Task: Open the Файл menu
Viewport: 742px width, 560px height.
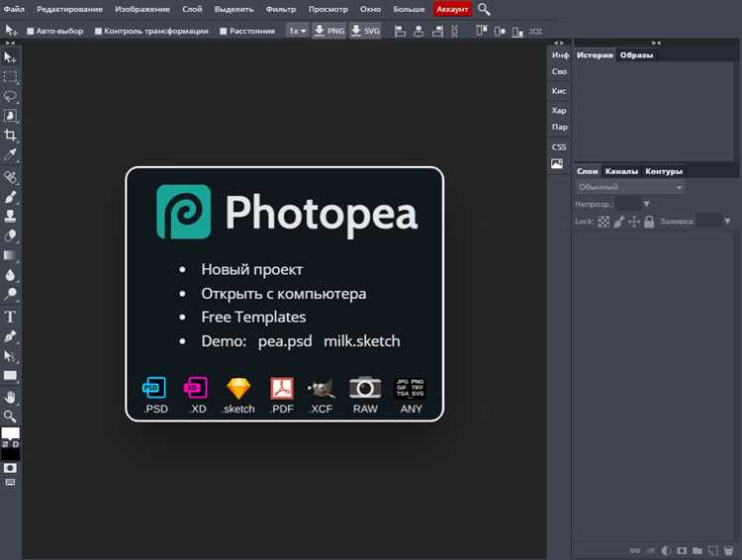Action: click(x=14, y=9)
